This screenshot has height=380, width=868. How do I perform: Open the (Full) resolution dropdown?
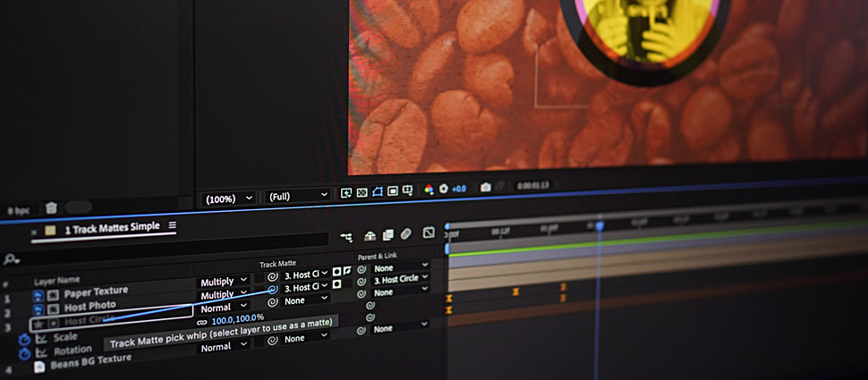pos(297,196)
